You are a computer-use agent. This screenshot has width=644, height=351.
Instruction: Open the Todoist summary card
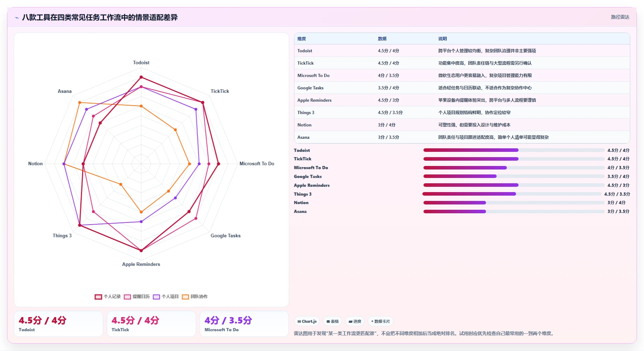tap(58, 324)
